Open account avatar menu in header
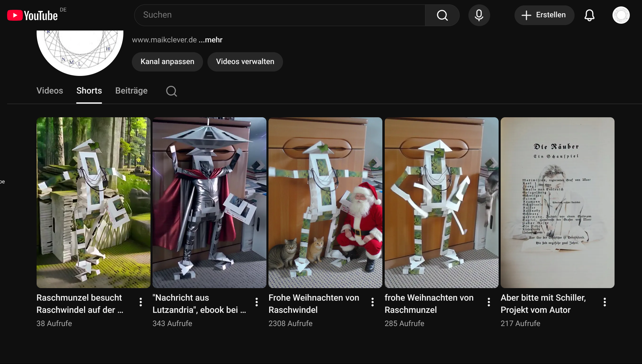 (621, 15)
